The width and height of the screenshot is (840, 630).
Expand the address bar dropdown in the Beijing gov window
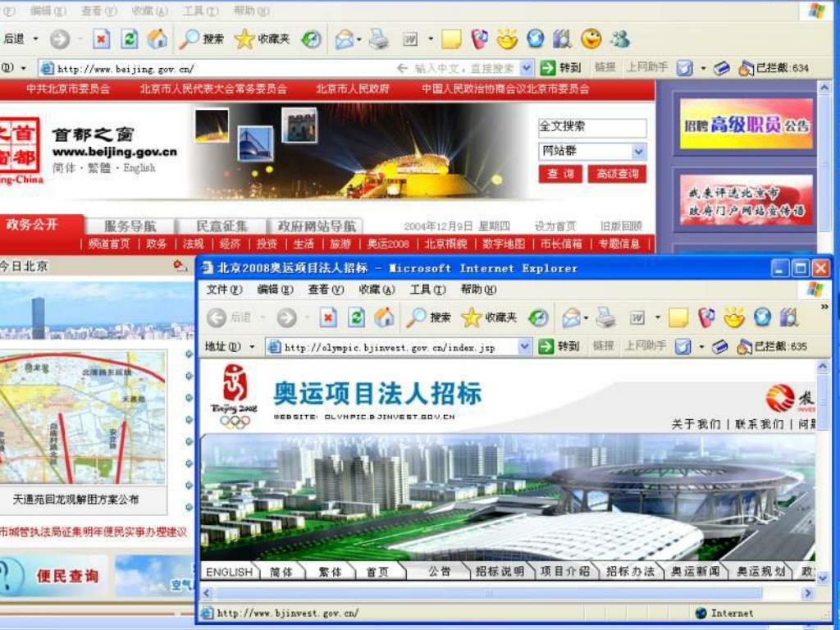point(527,68)
